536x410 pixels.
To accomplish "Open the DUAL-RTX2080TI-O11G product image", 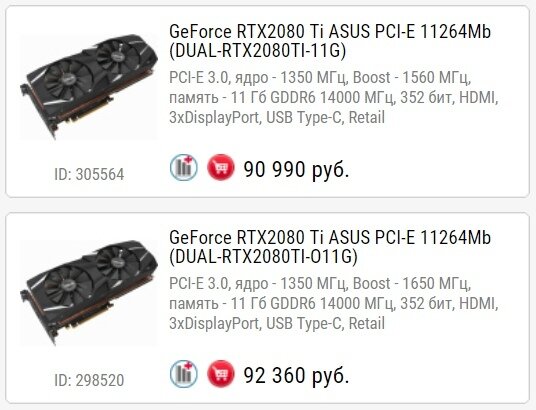I will 89,292.
